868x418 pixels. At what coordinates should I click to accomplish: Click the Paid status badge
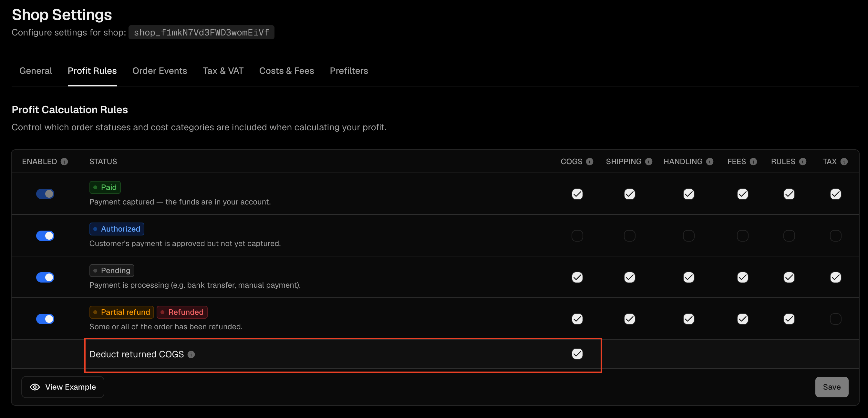click(x=105, y=187)
